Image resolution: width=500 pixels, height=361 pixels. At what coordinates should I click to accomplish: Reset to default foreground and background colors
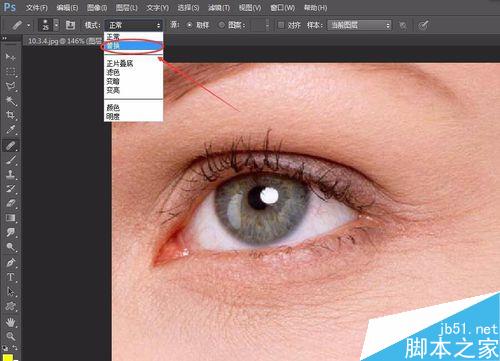coord(5,348)
